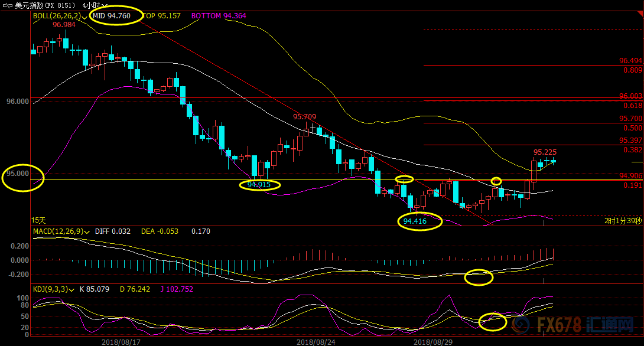
Task: Click the TOP 95.157 band label
Action: 161,16
